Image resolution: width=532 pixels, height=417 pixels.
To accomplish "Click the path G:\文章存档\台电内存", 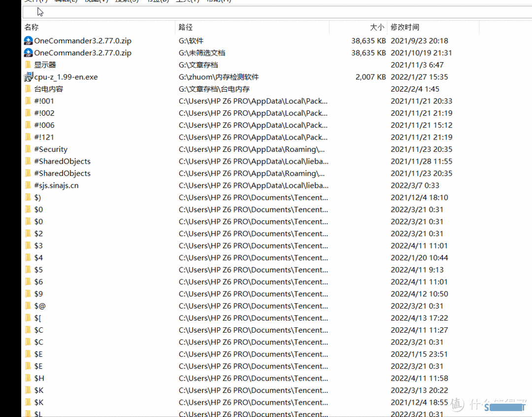I will 214,89.
